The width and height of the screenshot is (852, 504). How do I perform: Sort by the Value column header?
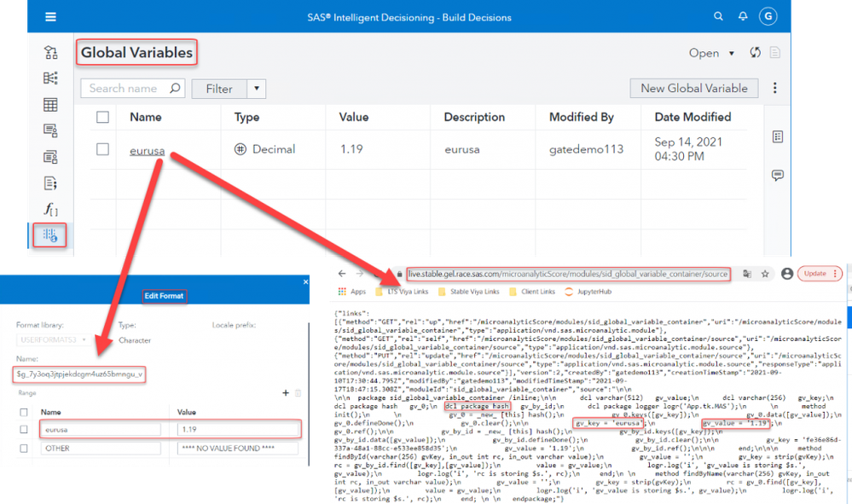click(x=354, y=117)
